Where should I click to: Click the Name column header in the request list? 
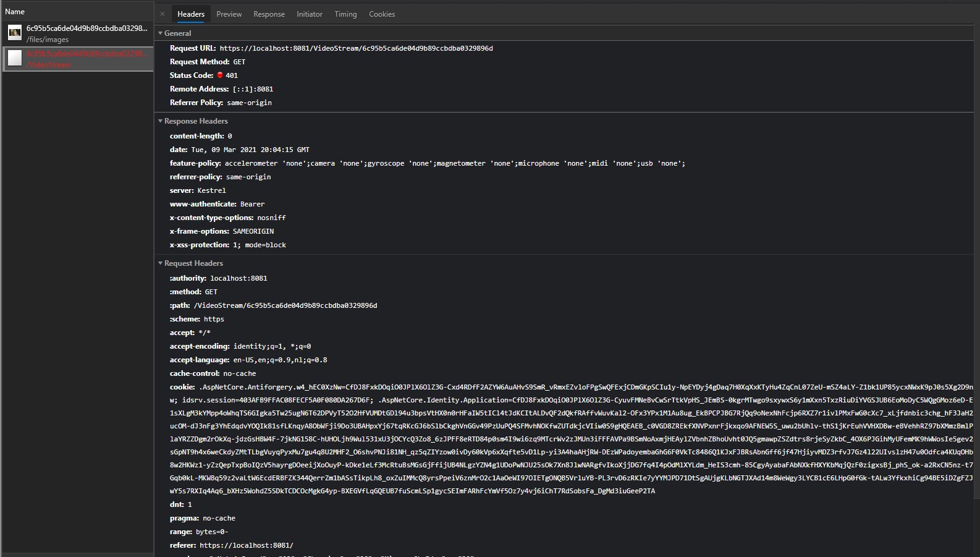(14, 11)
